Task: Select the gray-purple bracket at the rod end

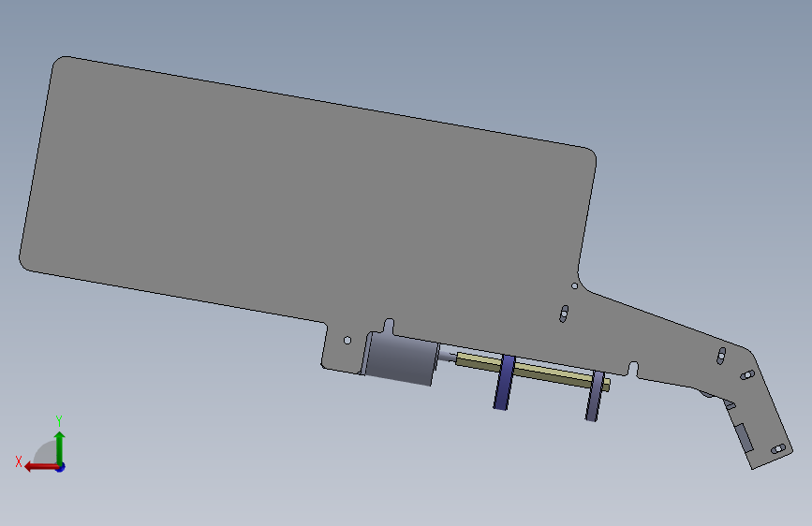Action: pyautogui.click(x=595, y=396)
